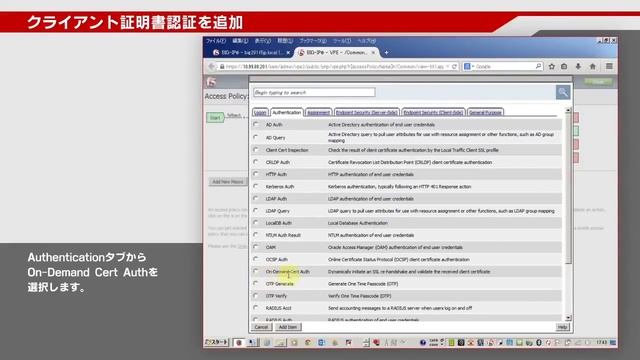Image resolution: width=640 pixels, height=360 pixels.
Task: Switch to the Assignment tab
Action: point(318,112)
